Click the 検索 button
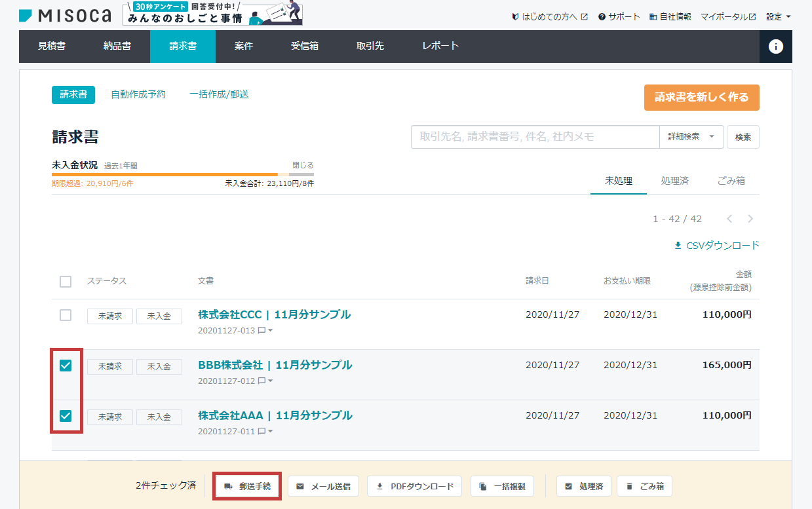This screenshot has height=509, width=812. click(743, 137)
